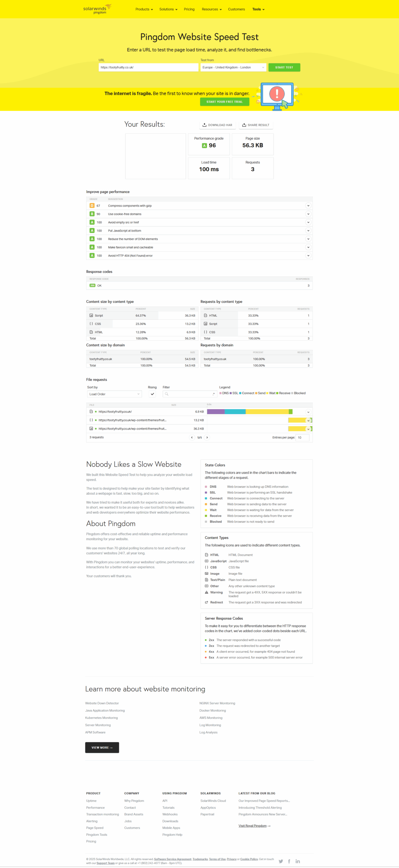Image resolution: width=399 pixels, height=868 pixels.
Task: Go to next page of file requests
Action: [x=207, y=437]
